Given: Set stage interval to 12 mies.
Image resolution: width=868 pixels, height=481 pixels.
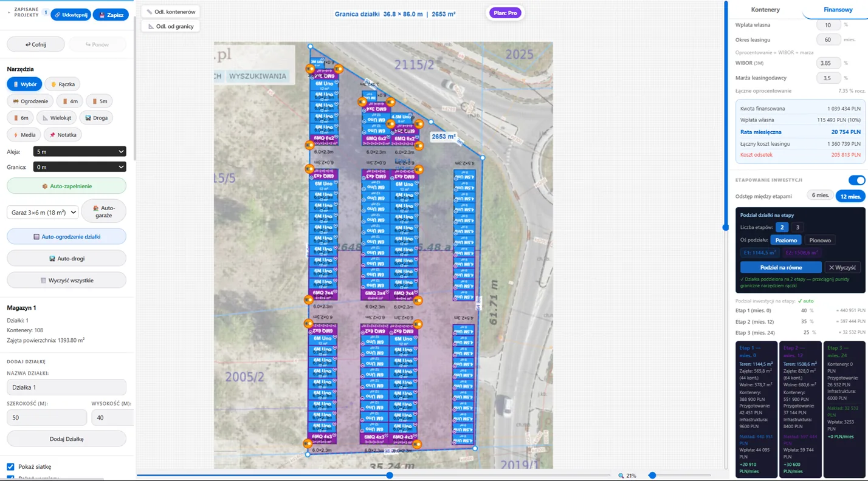Looking at the screenshot, I should pos(850,196).
